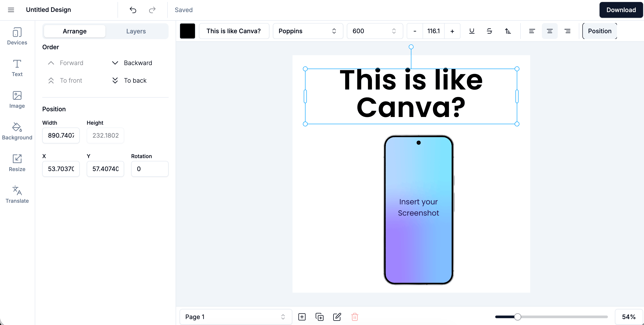The width and height of the screenshot is (644, 325).
Task: Click the font size 116.1 field
Action: [x=433, y=31]
